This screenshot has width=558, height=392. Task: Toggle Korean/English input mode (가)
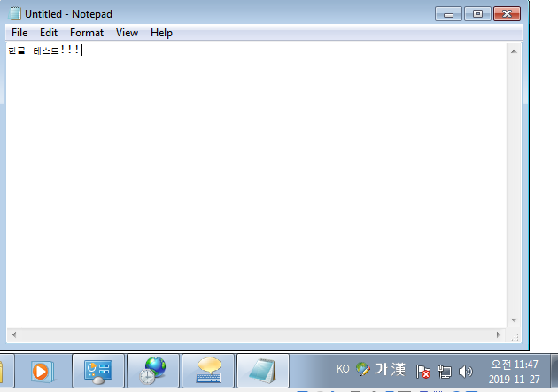tap(382, 369)
